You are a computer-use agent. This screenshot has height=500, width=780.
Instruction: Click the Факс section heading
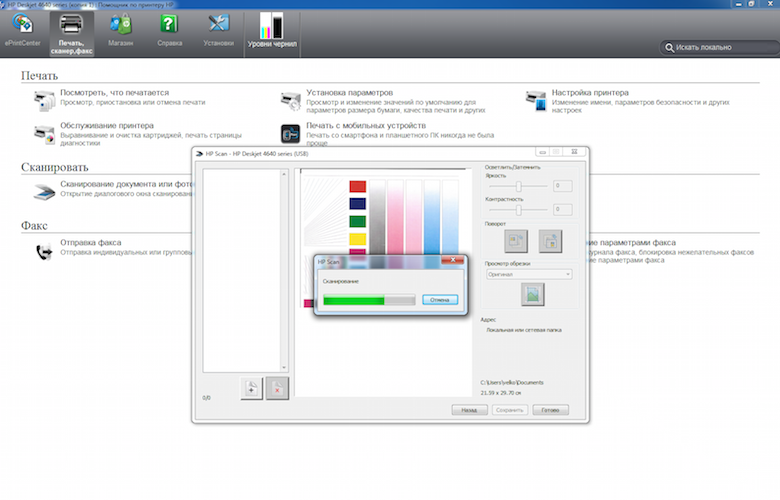click(34, 226)
